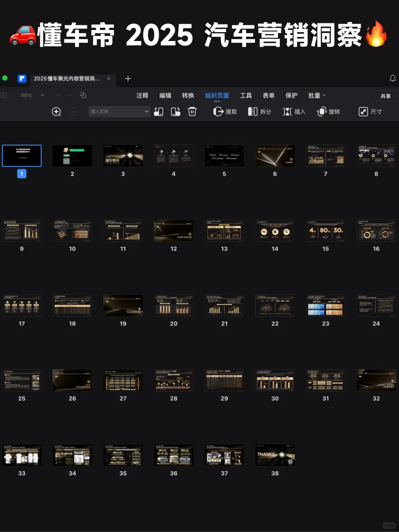Toggle the sidebar panel icon
Screen dimensions: 399x532
4,95
